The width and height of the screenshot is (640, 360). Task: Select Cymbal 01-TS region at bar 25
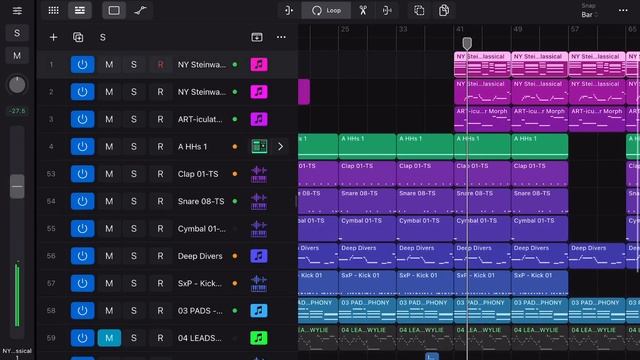(367, 229)
